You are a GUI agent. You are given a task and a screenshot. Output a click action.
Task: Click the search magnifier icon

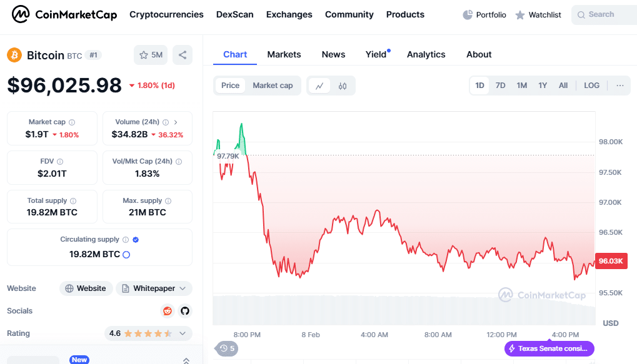point(581,14)
